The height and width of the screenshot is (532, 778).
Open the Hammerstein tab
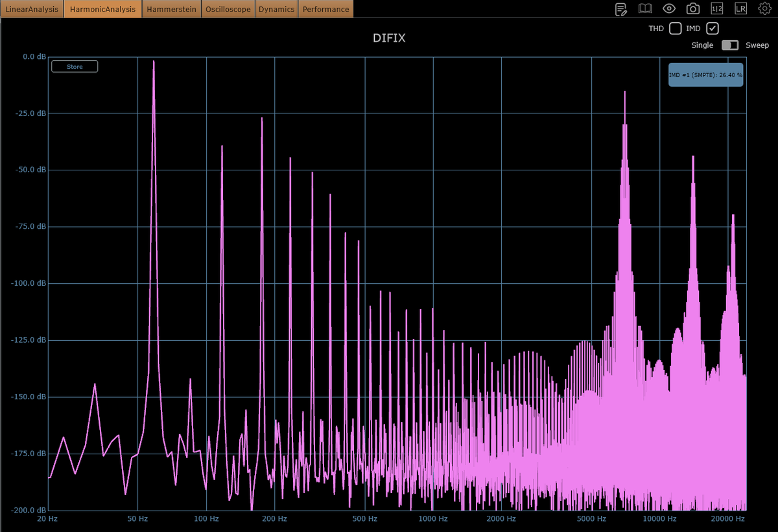coord(172,9)
